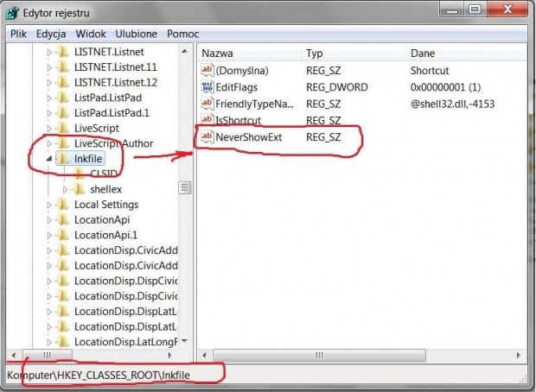This screenshot has height=392, width=536.
Task: Select the lnkfile tree entry
Action: 88,158
